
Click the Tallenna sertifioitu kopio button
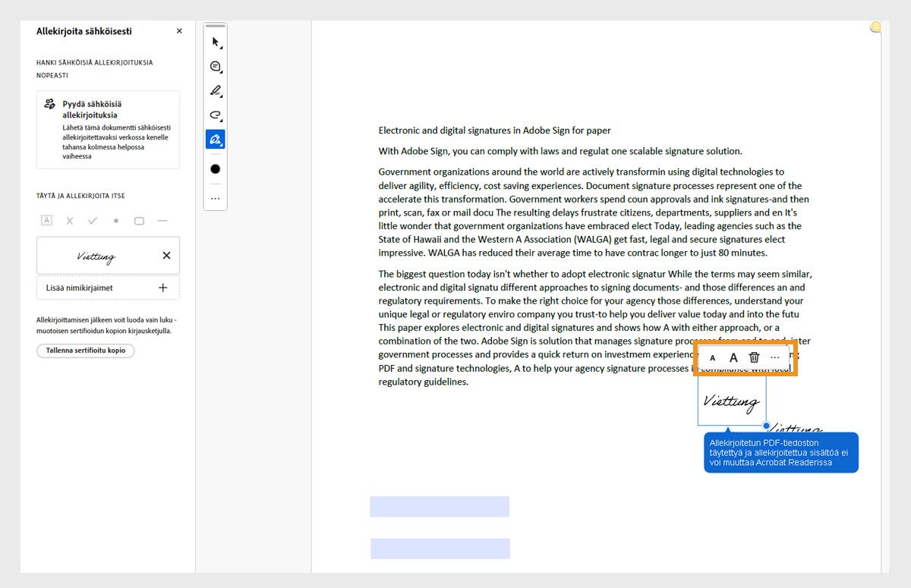click(x=86, y=351)
